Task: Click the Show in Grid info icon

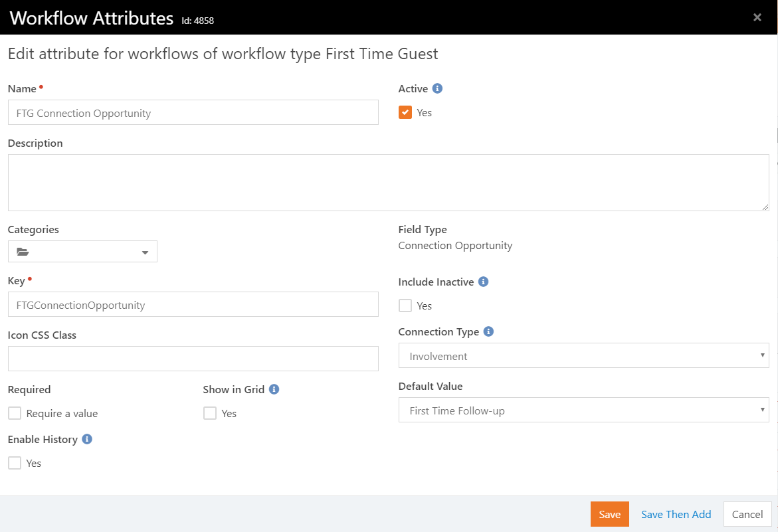Action: pyautogui.click(x=274, y=389)
